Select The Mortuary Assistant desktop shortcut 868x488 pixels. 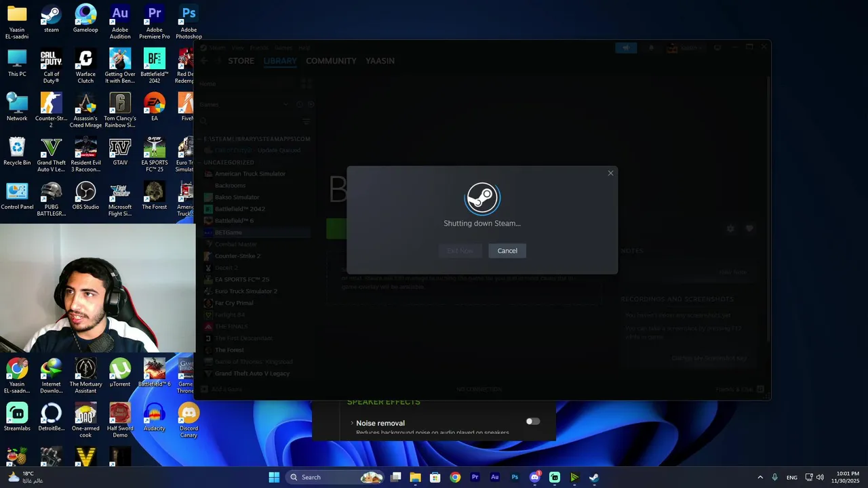(85, 375)
